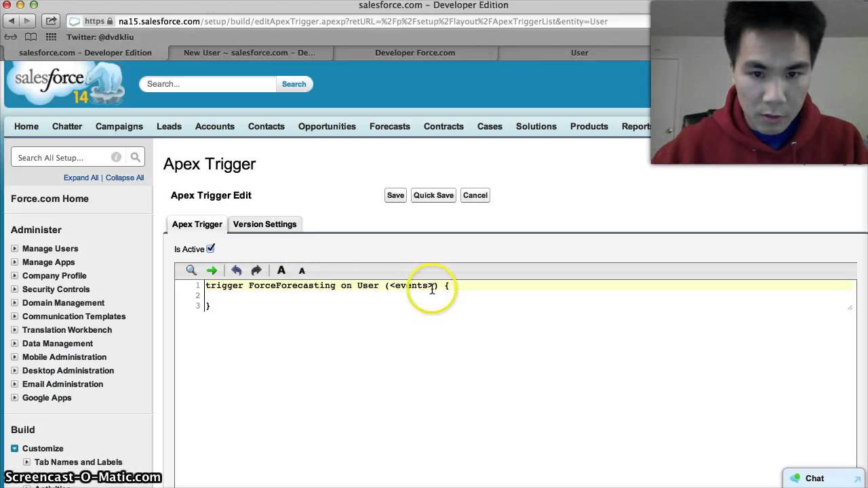
Task: Click the top Search input field
Action: (x=208, y=84)
